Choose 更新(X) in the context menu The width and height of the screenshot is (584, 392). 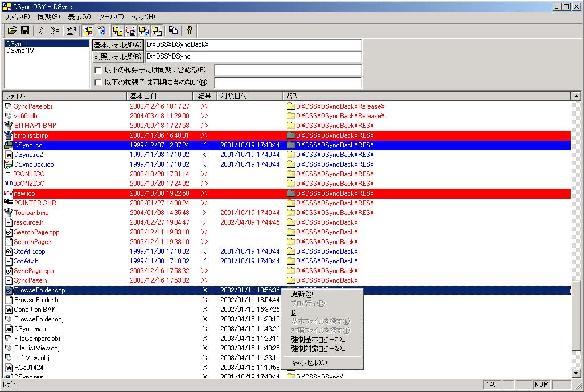[x=302, y=294]
